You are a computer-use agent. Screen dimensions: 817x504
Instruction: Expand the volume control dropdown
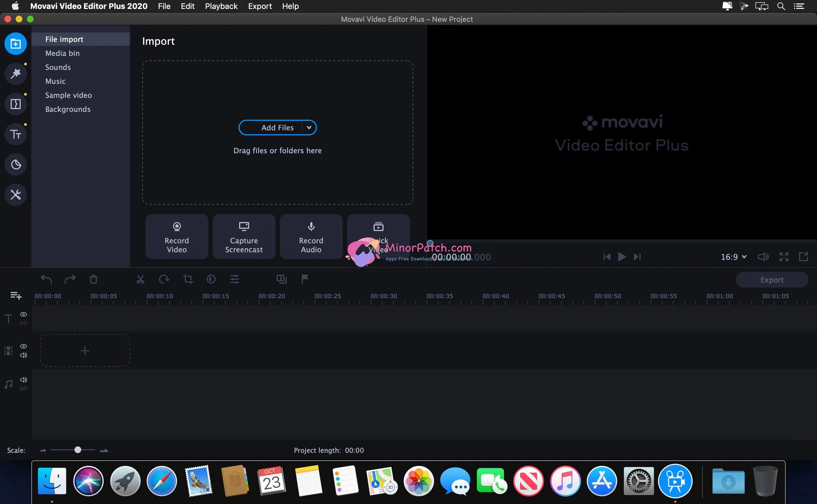tap(763, 256)
